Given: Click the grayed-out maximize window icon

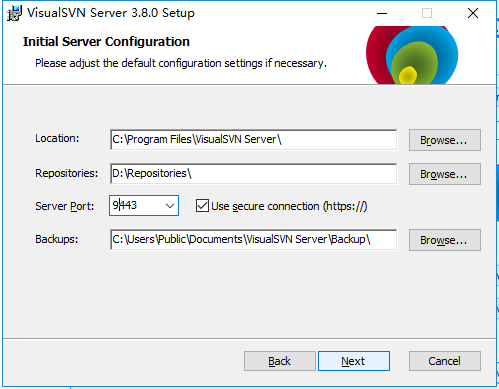Looking at the screenshot, I should click(427, 13).
